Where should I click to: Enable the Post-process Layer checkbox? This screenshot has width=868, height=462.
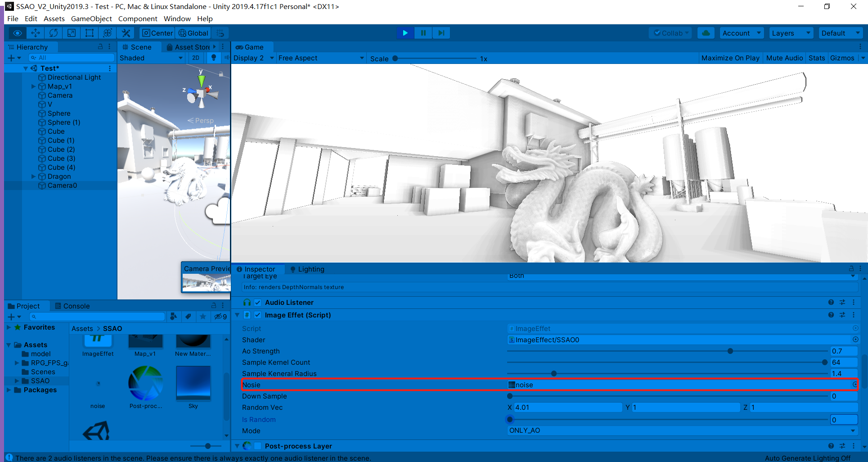(x=258, y=446)
